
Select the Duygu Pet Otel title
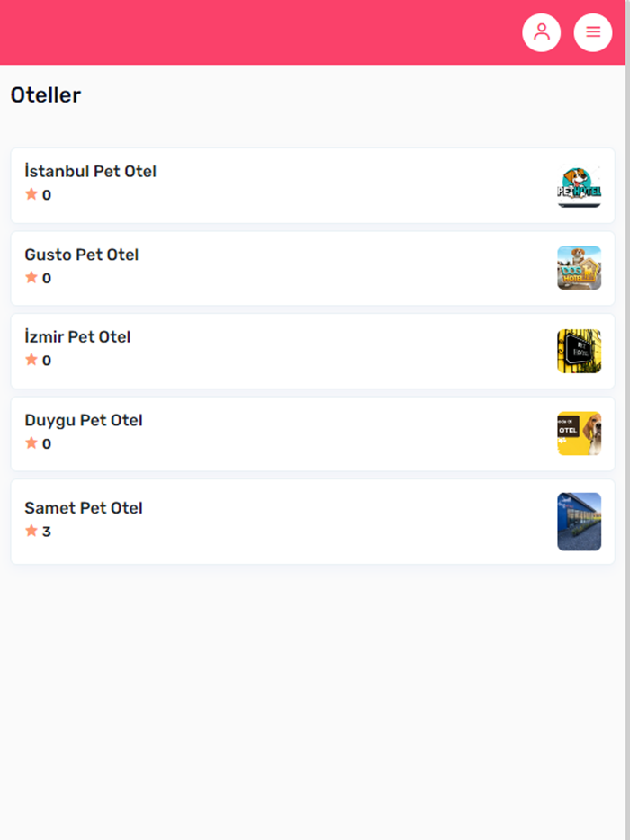83,420
